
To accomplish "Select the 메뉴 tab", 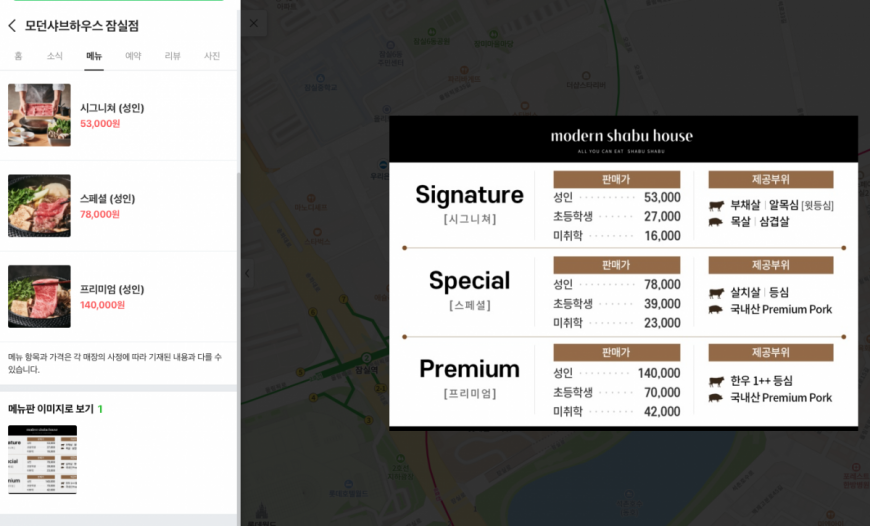I will tap(94, 55).
